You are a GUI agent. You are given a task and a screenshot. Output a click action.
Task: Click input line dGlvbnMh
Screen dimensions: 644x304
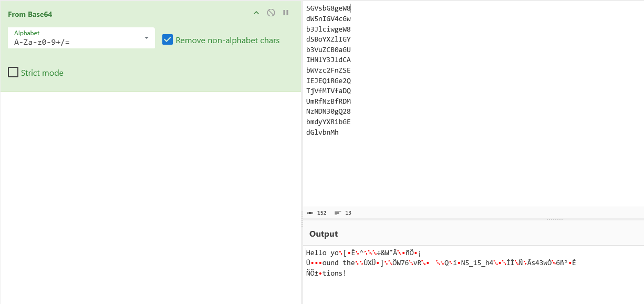pyautogui.click(x=323, y=133)
